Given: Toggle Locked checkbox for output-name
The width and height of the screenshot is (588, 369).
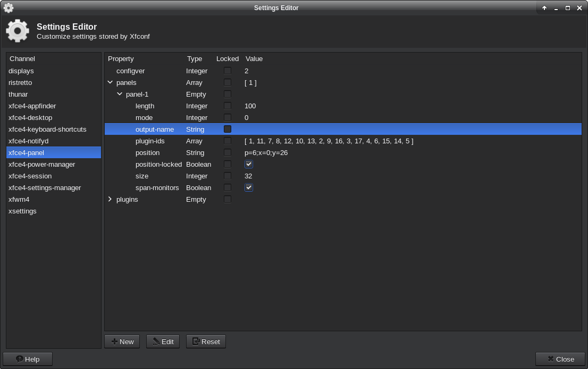Looking at the screenshot, I should click(228, 129).
